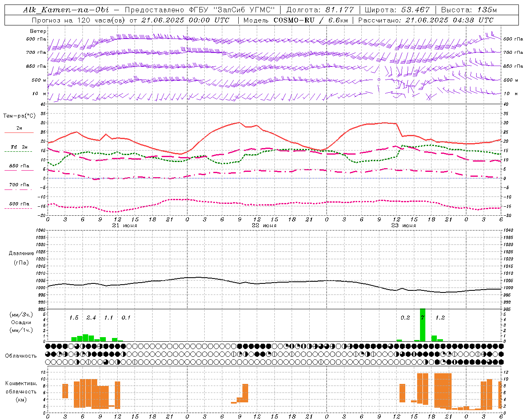Click forecast start time 21.06.2025 00:00 UTC
This screenshot has width=525, height=420.
(185, 20)
